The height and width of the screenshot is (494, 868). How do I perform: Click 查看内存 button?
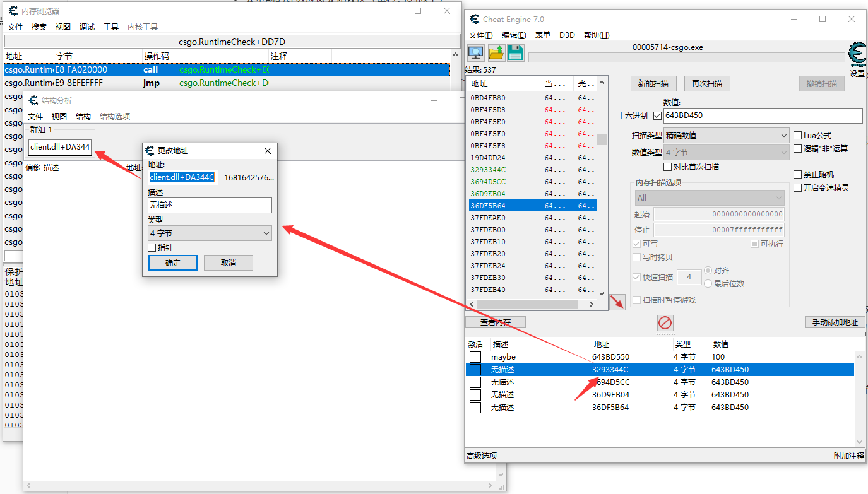click(496, 322)
